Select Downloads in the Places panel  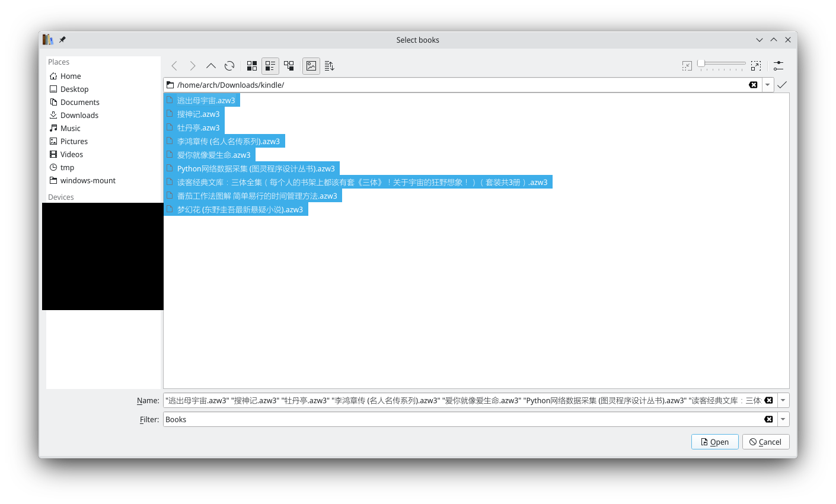(x=79, y=115)
